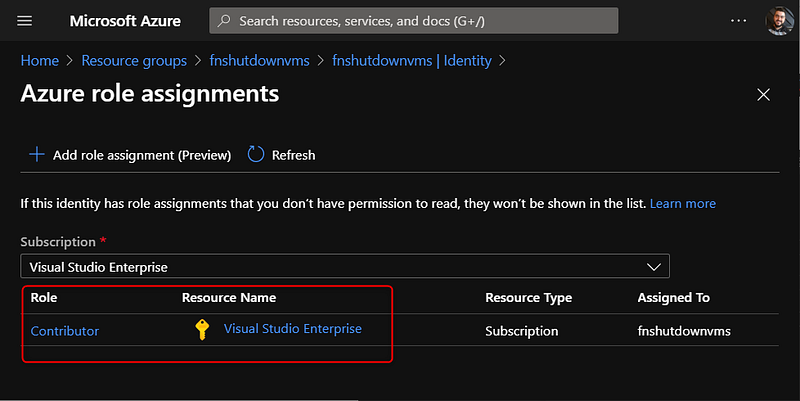Click the Subscription dropdown chevron arrow
Screen dimensions: 800x401
[654, 267]
